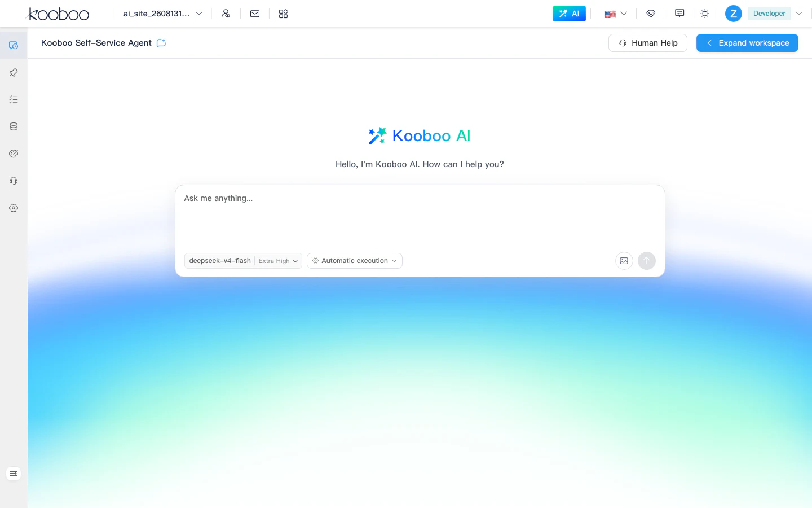Open the palette design sidebar icon
Viewport: 812px width, 508px height.
[x=14, y=154]
